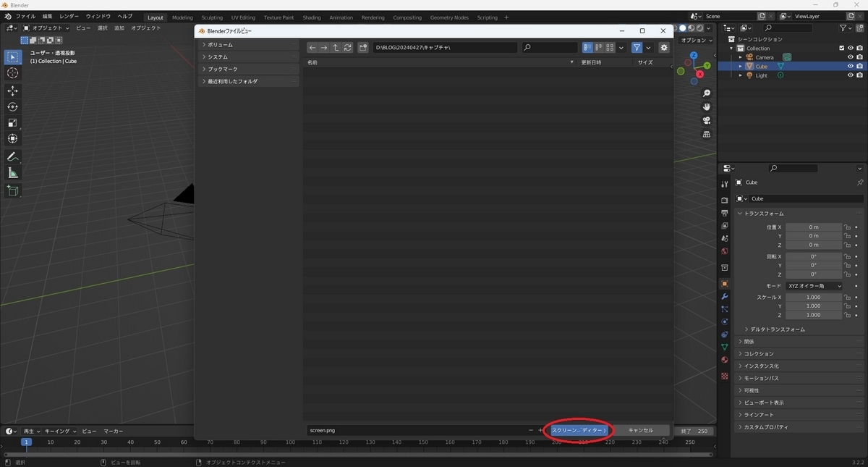Click the viewport zoom magnifier icon

pyautogui.click(x=707, y=93)
